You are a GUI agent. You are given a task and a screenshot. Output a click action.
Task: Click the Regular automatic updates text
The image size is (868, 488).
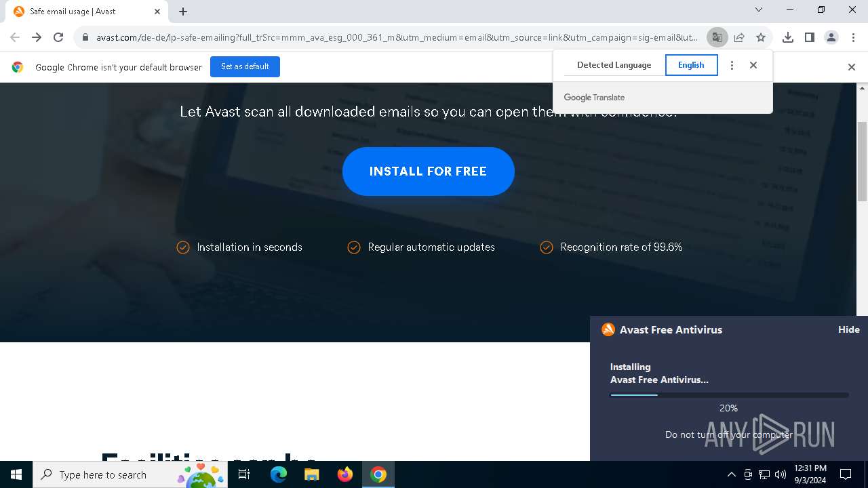(x=431, y=247)
